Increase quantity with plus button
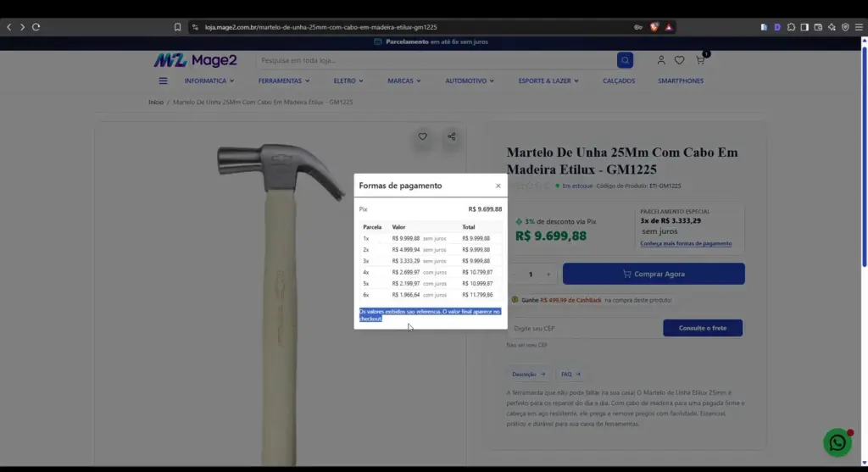This screenshot has height=472, width=868. 548,275
